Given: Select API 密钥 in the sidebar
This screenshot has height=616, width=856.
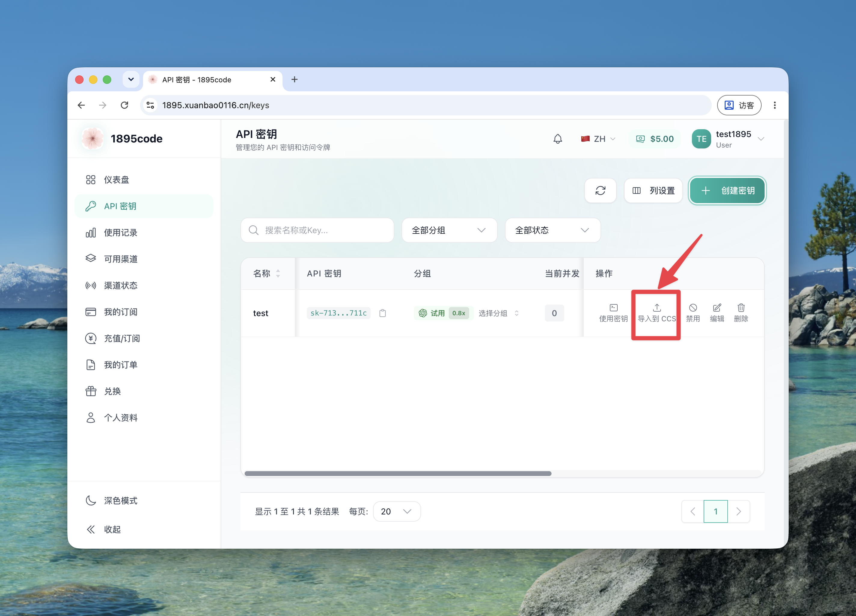Looking at the screenshot, I should click(x=144, y=206).
